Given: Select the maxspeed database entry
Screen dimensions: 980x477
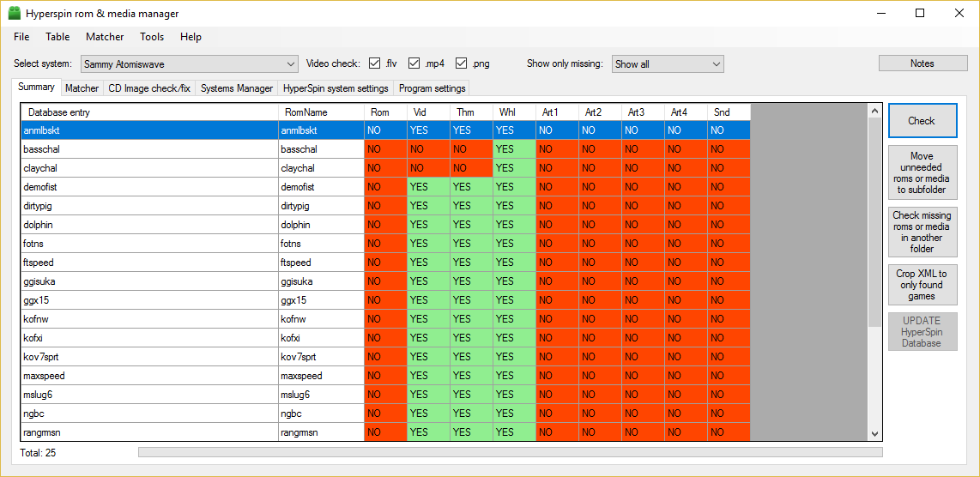Looking at the screenshot, I should (149, 376).
